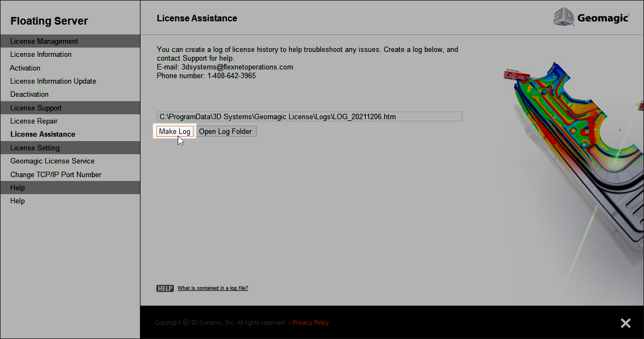This screenshot has height=339, width=644.
Task: Select Deactivation in the sidebar
Action: point(29,94)
